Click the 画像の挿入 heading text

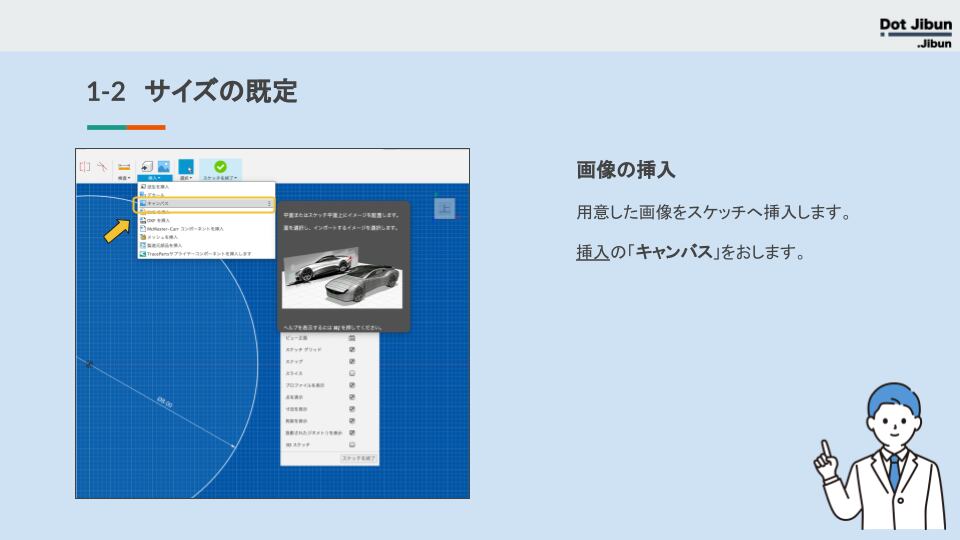[x=626, y=170]
